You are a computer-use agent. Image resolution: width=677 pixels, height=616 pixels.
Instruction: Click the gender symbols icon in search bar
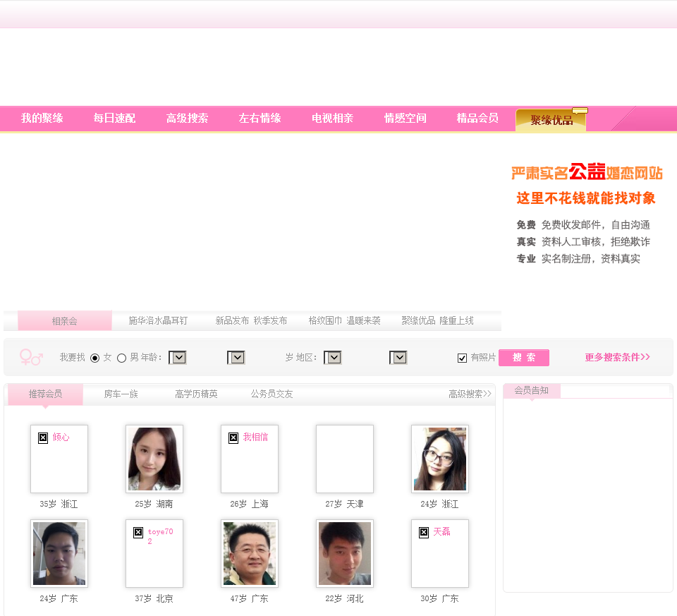click(31, 357)
